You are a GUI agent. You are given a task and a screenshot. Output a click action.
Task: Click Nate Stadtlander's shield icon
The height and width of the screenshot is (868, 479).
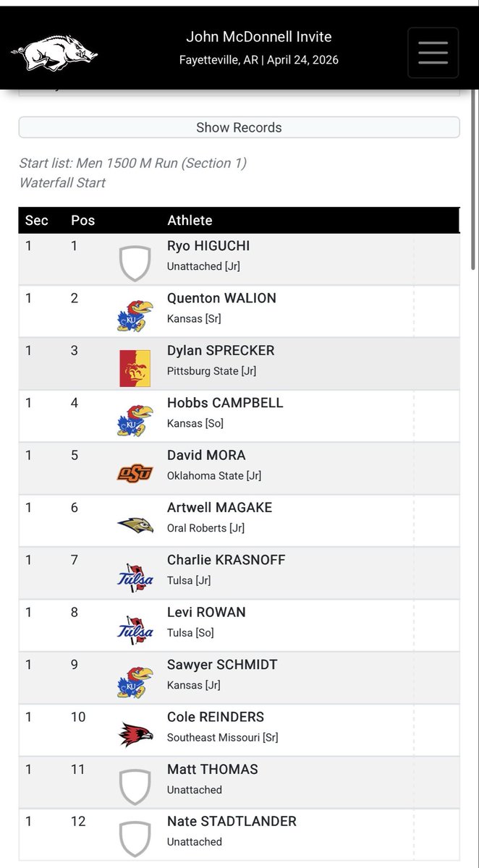[135, 839]
